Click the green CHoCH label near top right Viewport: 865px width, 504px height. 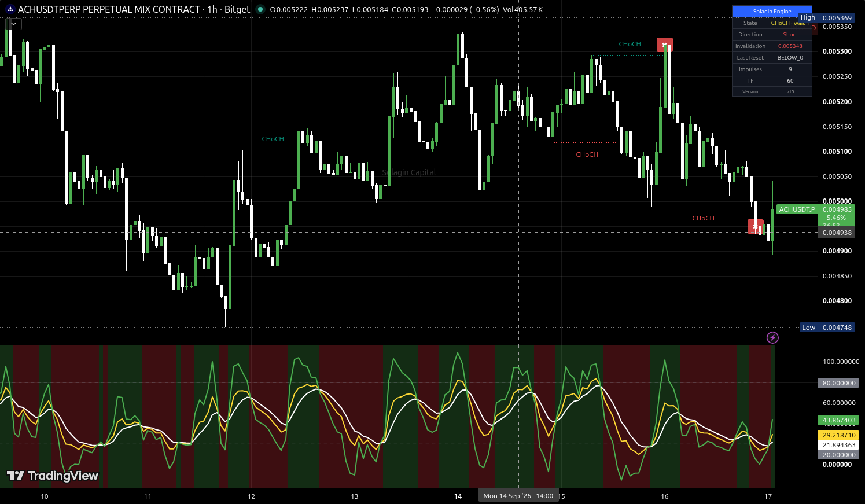click(630, 44)
